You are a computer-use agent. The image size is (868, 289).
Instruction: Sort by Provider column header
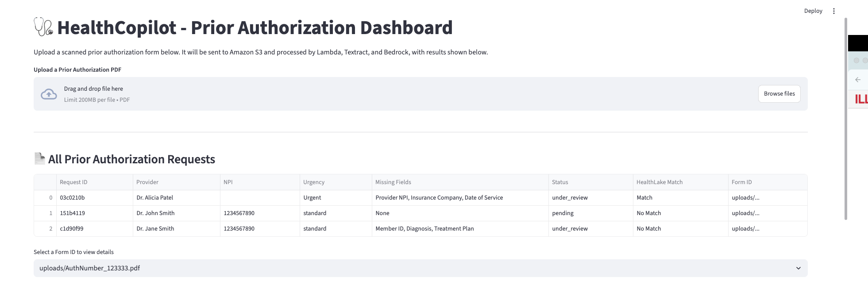(x=177, y=182)
